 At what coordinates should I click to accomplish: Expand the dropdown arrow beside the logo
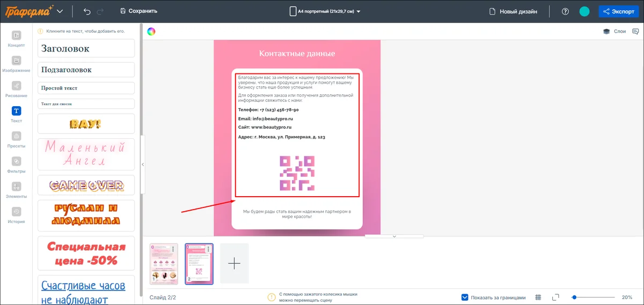(x=60, y=11)
